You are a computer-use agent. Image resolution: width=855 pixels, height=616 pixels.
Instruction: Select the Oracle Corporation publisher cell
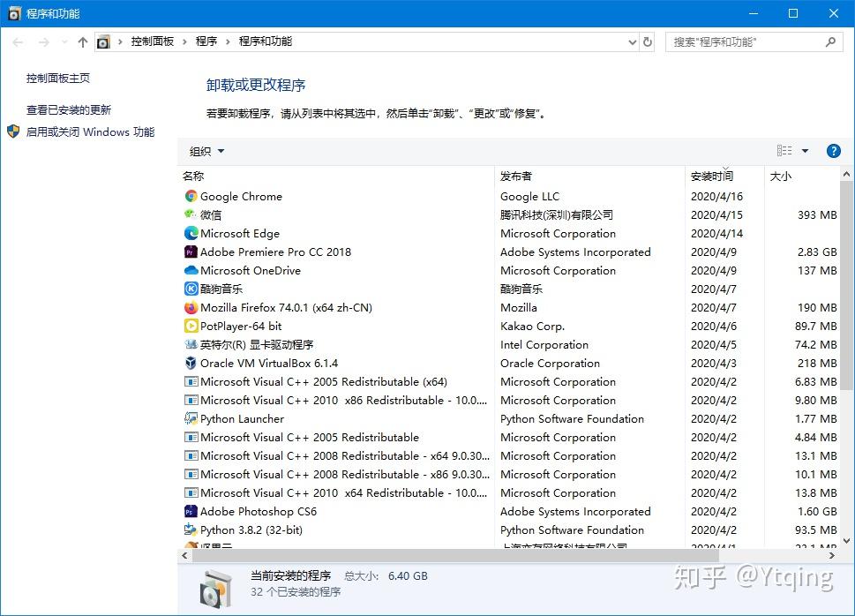pos(550,364)
